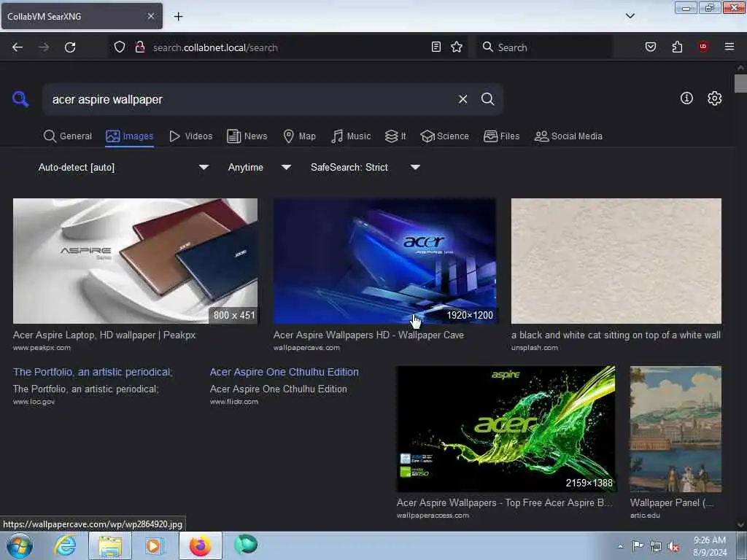Click the www.peakpx.com source text

click(42, 348)
